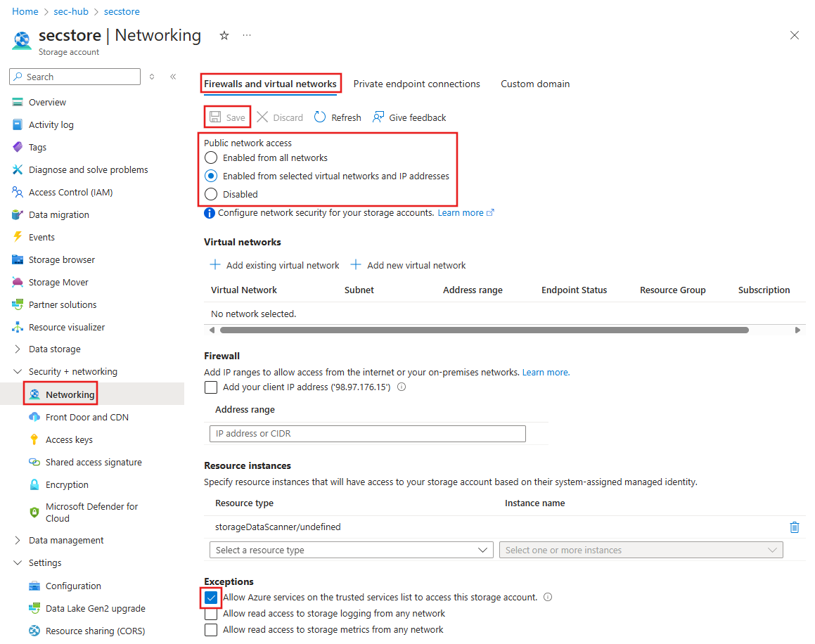Open Learn more link for network security

[x=466, y=212]
